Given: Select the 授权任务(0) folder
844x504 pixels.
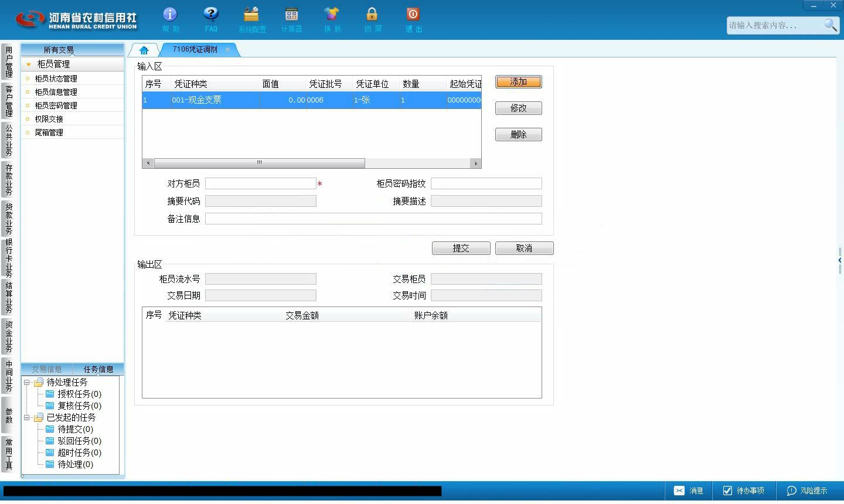Looking at the screenshot, I should (x=73, y=394).
